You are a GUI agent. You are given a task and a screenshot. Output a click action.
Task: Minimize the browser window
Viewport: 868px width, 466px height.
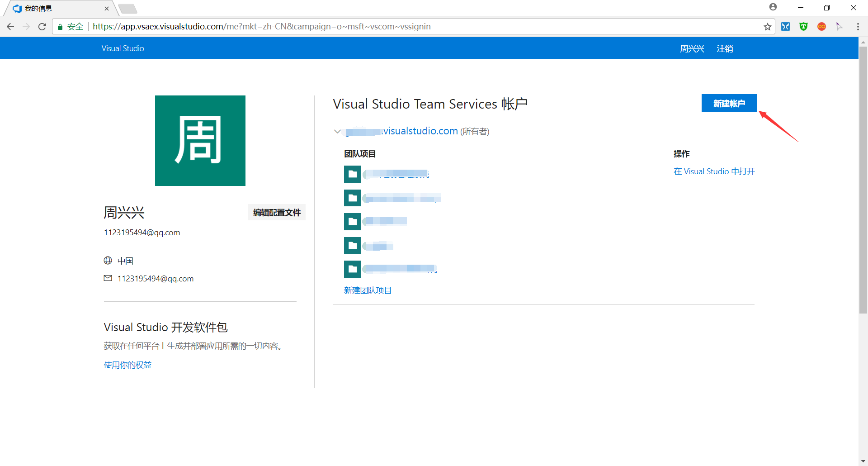click(x=800, y=8)
